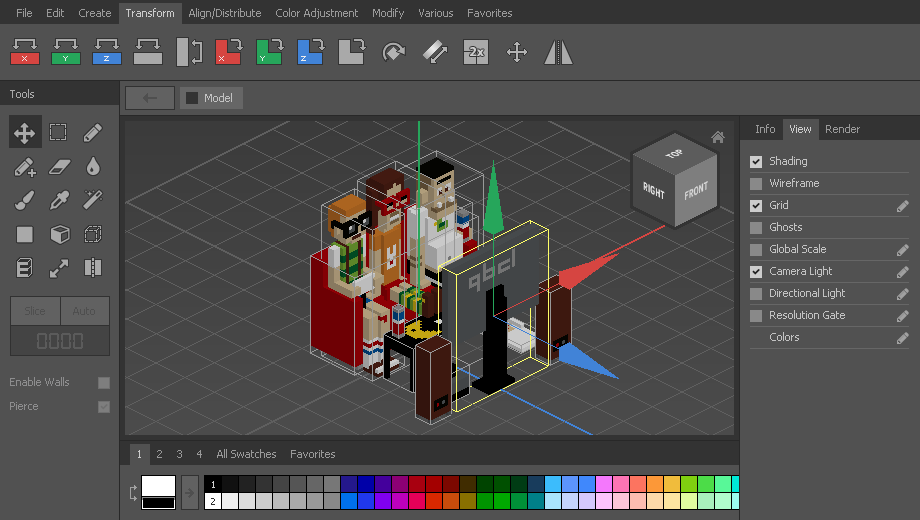Open the Align/Distribute menu tab
The image size is (920, 520).
pyautogui.click(x=225, y=13)
